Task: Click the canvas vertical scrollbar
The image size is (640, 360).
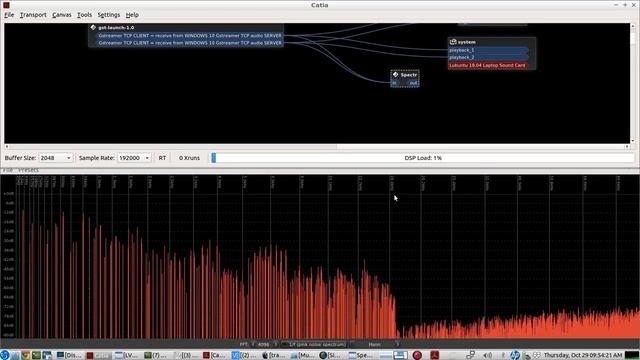Action: [633, 84]
